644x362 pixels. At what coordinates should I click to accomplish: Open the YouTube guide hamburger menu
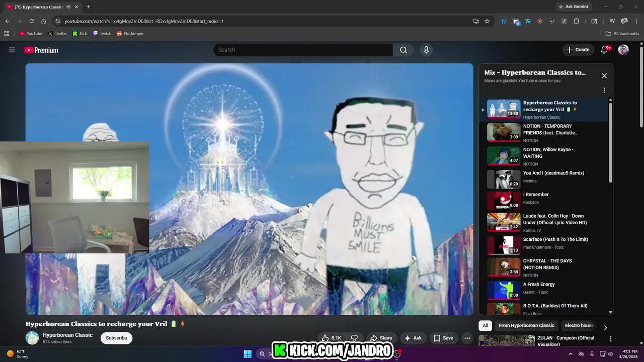click(12, 50)
